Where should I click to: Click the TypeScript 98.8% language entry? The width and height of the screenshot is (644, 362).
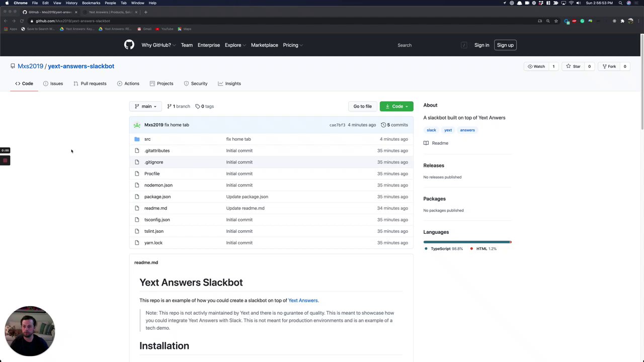(x=444, y=249)
